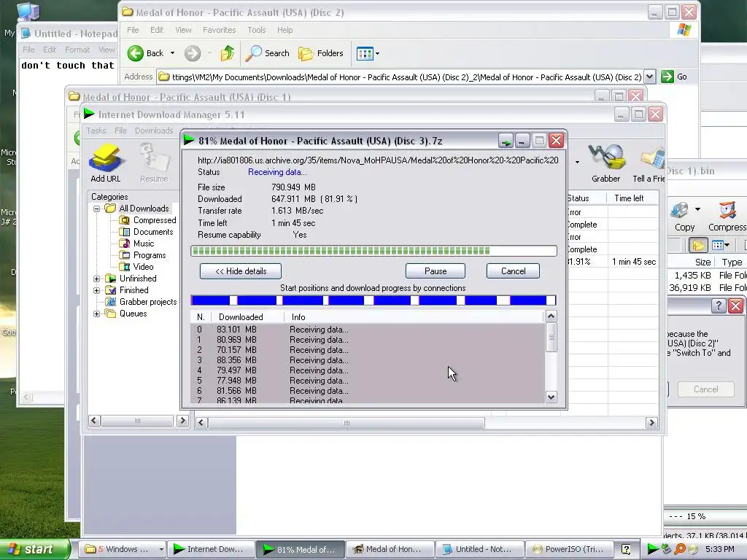Switch to Untitled Notepad in the taskbar
The height and width of the screenshot is (560, 747).
(480, 549)
